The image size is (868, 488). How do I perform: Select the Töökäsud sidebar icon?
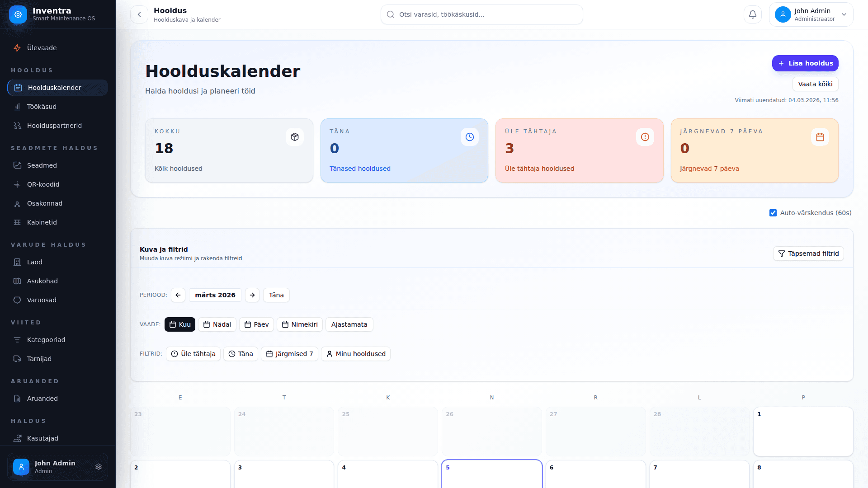tap(17, 107)
